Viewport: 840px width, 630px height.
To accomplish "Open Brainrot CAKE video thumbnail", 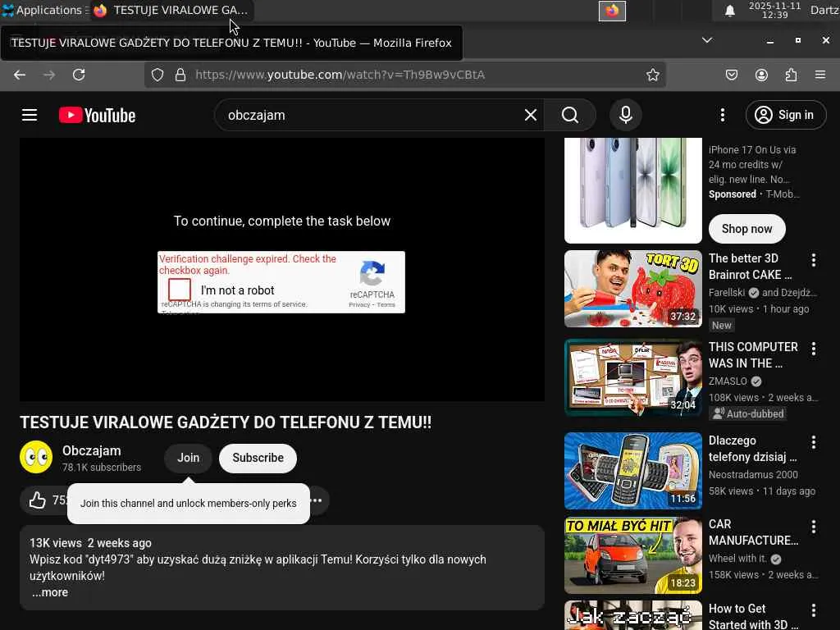I will coord(632,289).
